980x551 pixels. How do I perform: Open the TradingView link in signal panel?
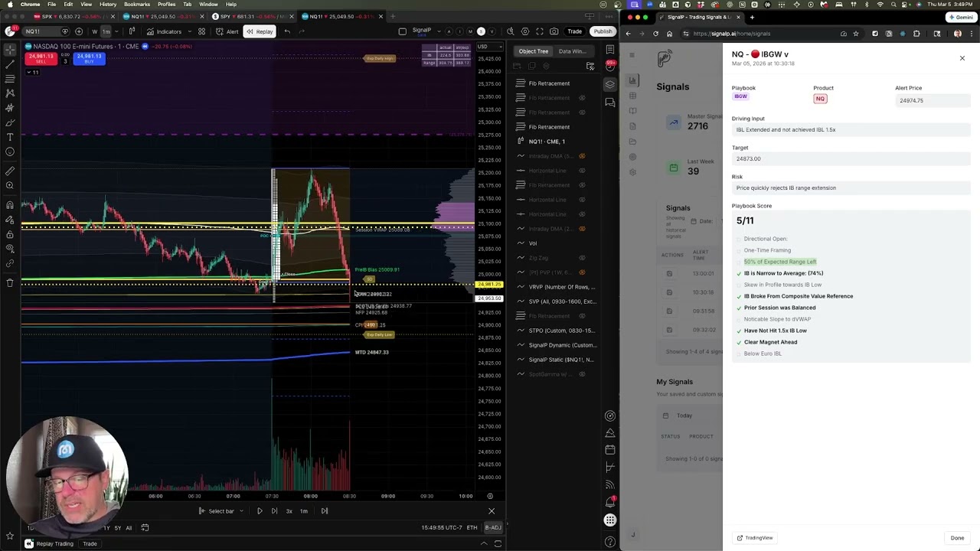(755, 538)
